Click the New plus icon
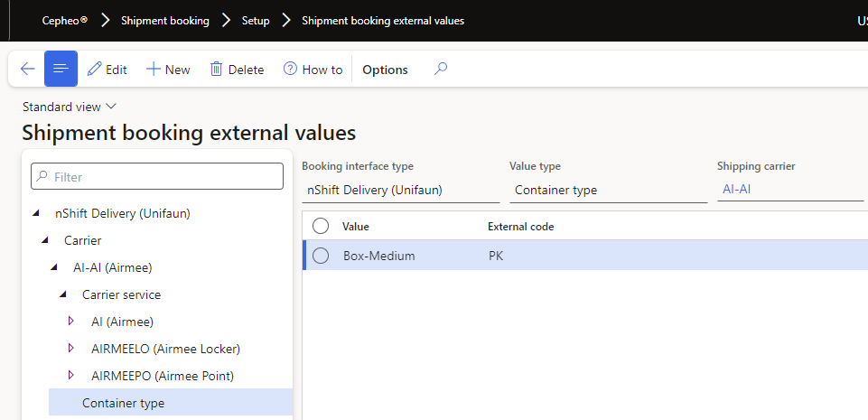 pos(154,70)
